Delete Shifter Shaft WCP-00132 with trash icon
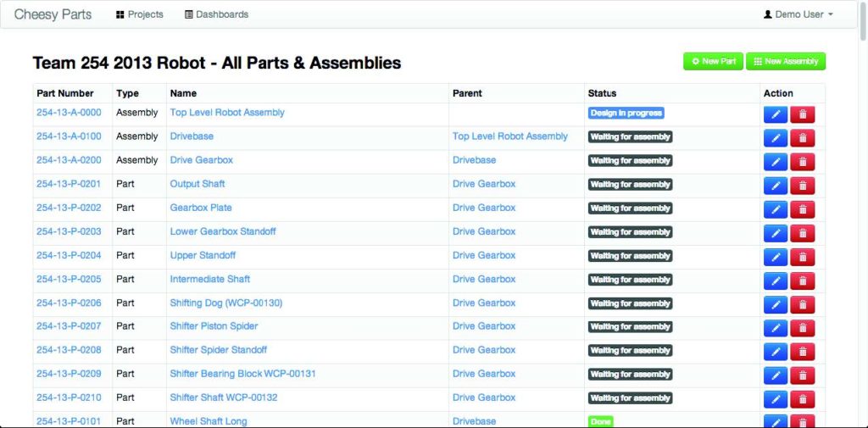The image size is (868, 428). coord(802,398)
